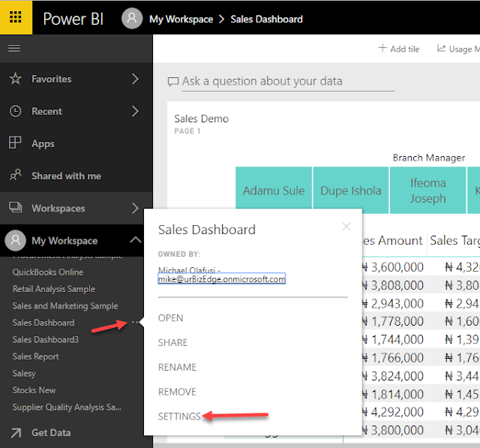Viewport: 480px width, 448px height.
Task: Click the user profile avatar icon
Action: pyautogui.click(x=132, y=19)
